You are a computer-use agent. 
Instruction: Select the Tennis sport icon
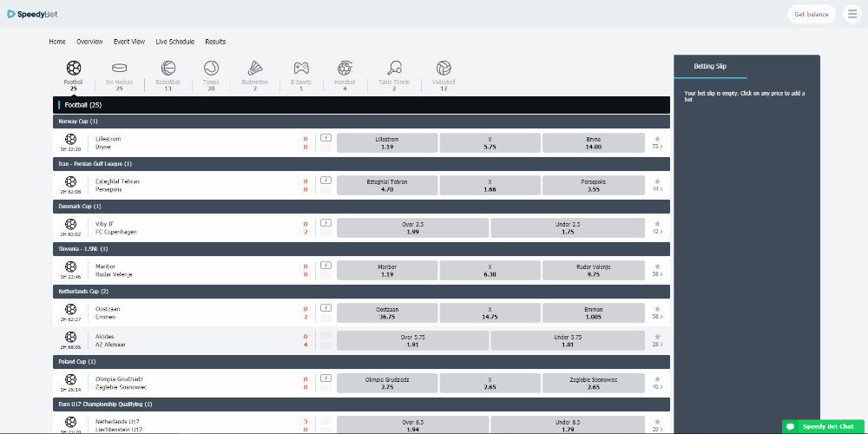coord(211,68)
